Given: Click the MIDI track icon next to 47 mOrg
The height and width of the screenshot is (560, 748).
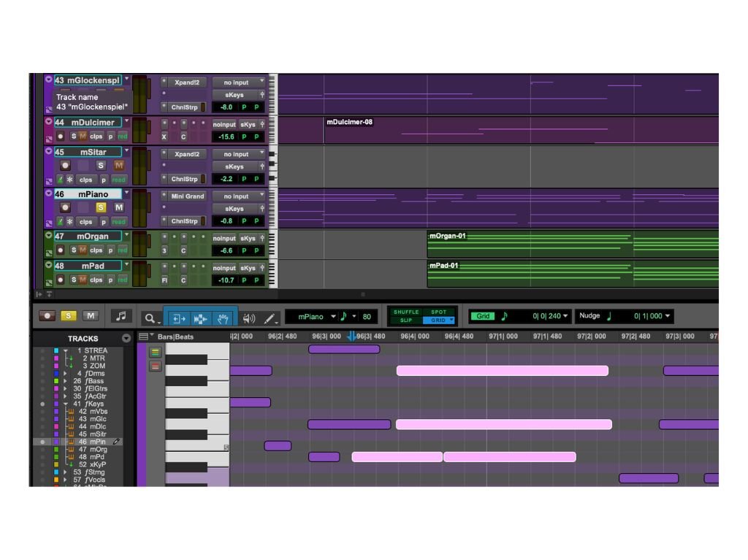Looking at the screenshot, I should pos(71,449).
